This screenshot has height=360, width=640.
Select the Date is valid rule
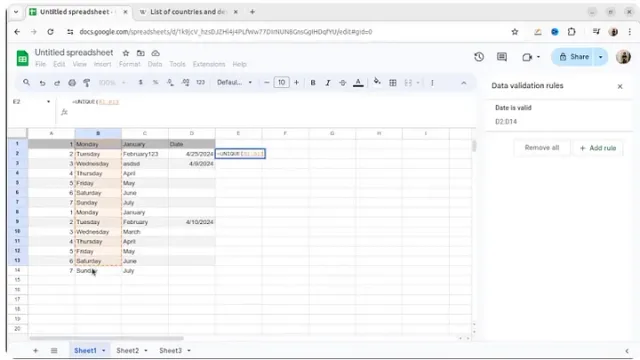point(558,115)
